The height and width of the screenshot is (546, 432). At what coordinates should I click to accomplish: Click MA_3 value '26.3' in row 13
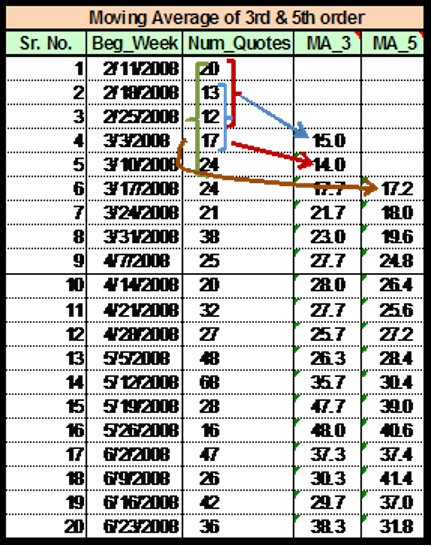coord(328,358)
